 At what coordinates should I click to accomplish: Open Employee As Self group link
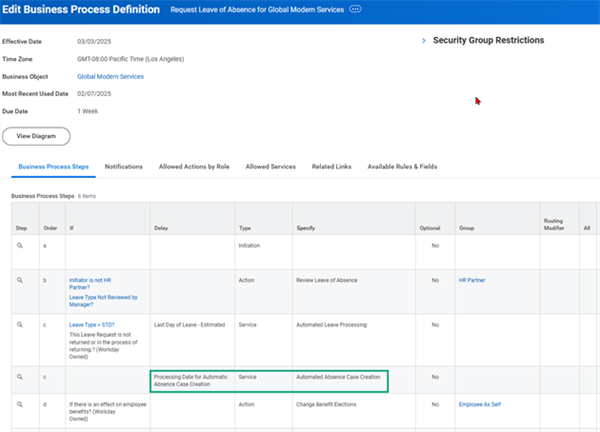[479, 404]
